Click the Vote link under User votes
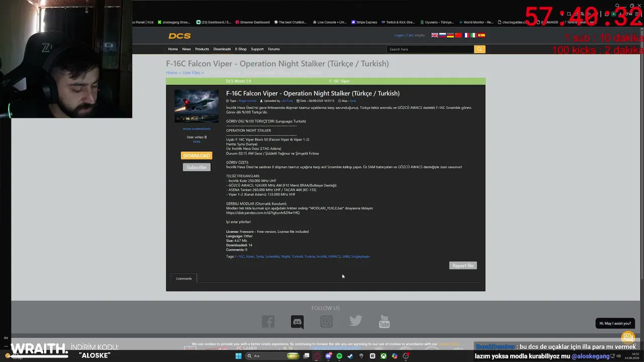This screenshot has width=644, height=362. pos(196,142)
